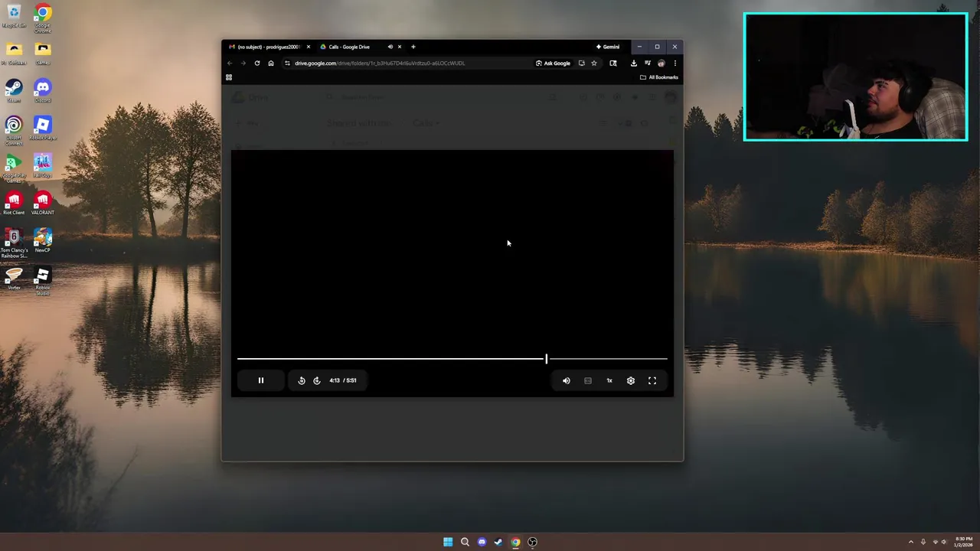980x551 pixels.
Task: Go forward in Chrome
Action: [243, 63]
